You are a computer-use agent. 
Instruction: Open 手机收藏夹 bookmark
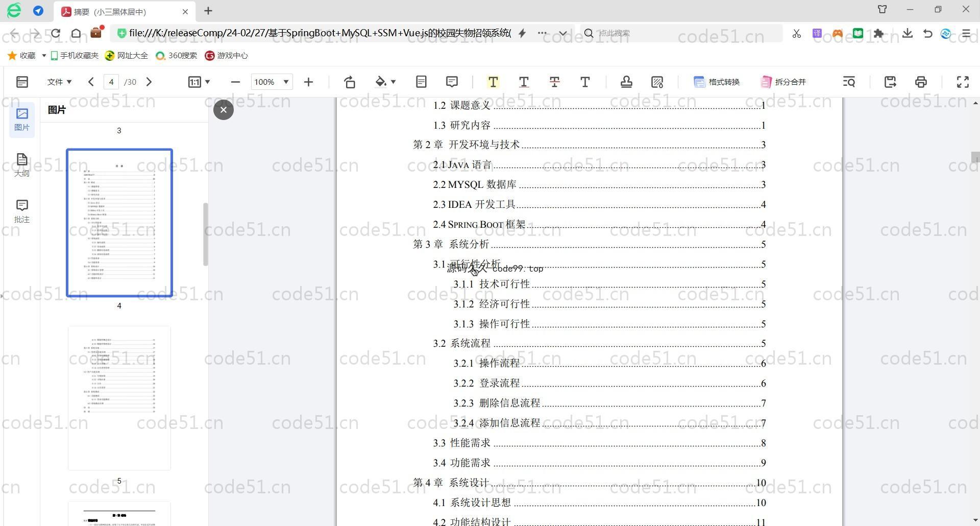point(75,55)
